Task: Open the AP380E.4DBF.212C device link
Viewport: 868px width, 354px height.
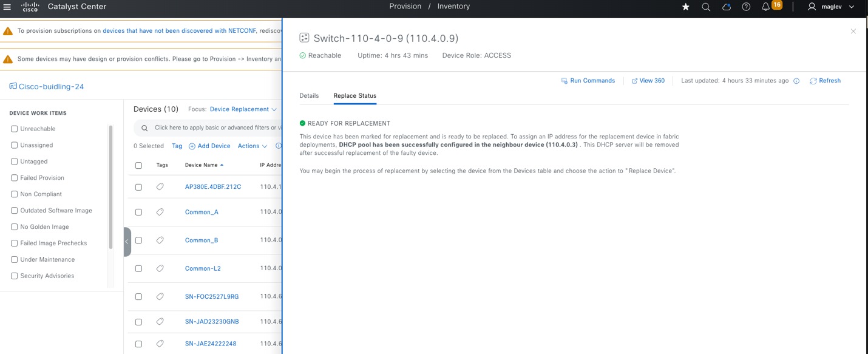Action: [x=212, y=186]
